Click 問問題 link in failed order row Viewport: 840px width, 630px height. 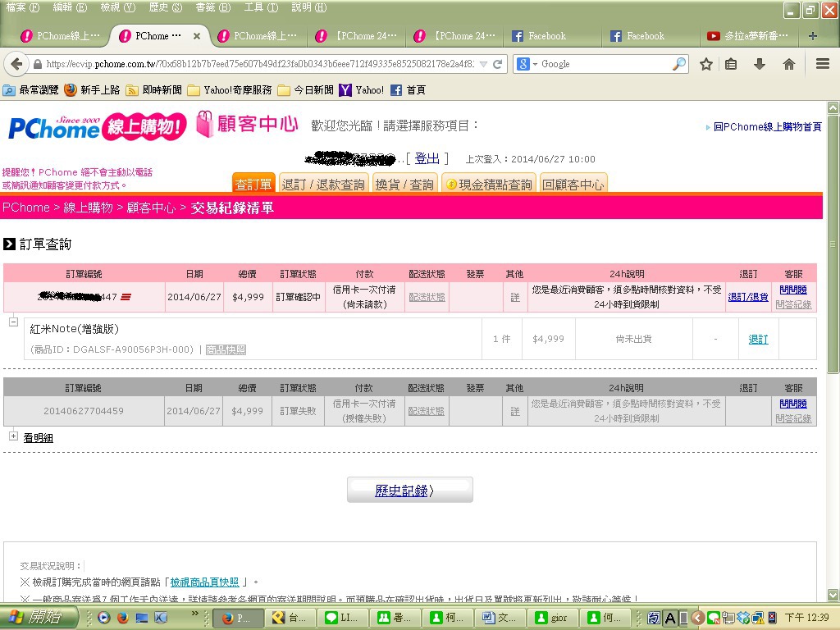793,404
